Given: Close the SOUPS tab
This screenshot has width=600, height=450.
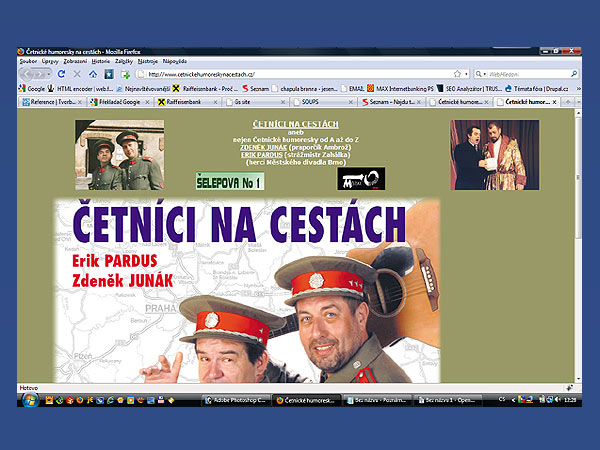Looking at the screenshot, I should tap(351, 102).
